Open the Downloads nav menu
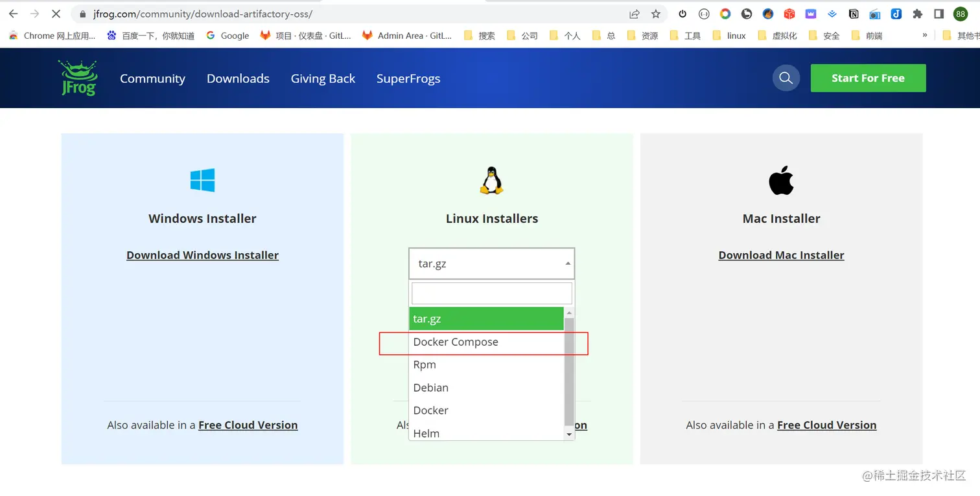This screenshot has height=496, width=980. [238, 78]
